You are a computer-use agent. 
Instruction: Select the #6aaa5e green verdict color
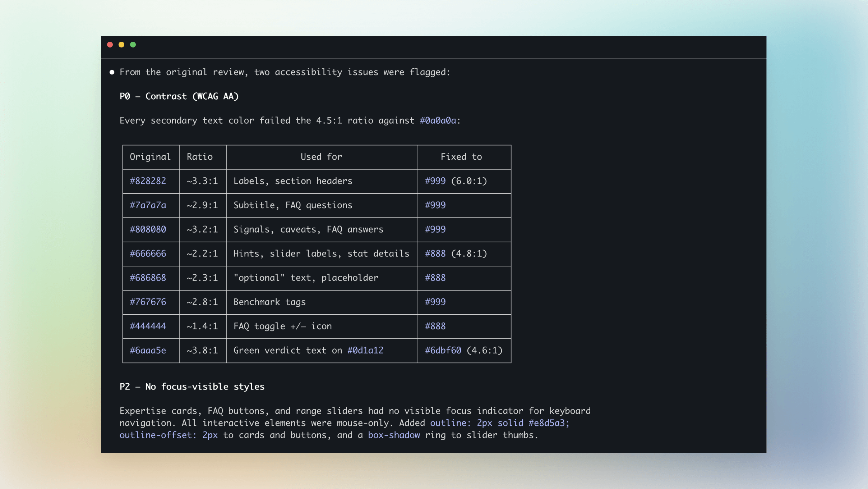pos(148,350)
